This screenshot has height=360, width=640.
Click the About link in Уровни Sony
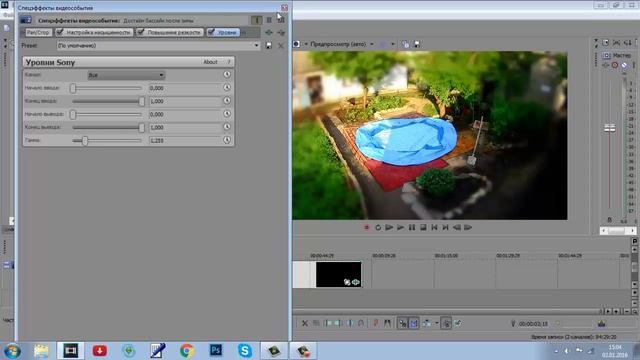pos(210,62)
